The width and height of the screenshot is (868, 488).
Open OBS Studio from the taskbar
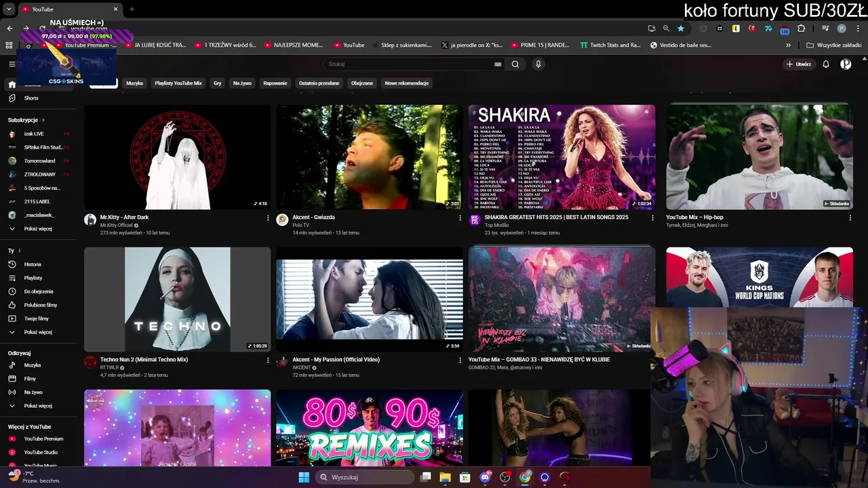click(x=505, y=477)
